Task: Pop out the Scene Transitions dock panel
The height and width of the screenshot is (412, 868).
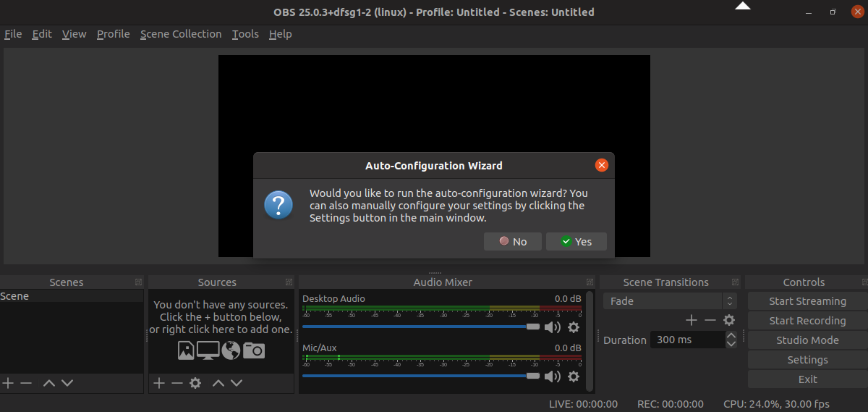Action: pos(736,282)
